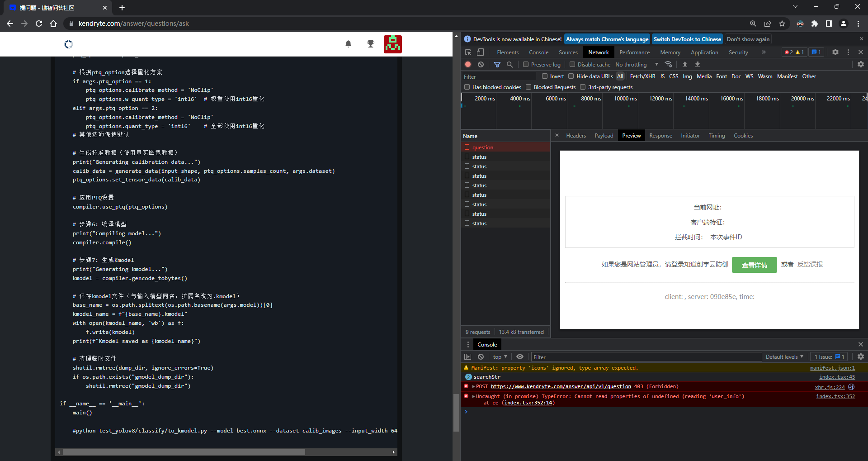Open the trophy ranking icon
The width and height of the screenshot is (868, 461).
(x=371, y=44)
